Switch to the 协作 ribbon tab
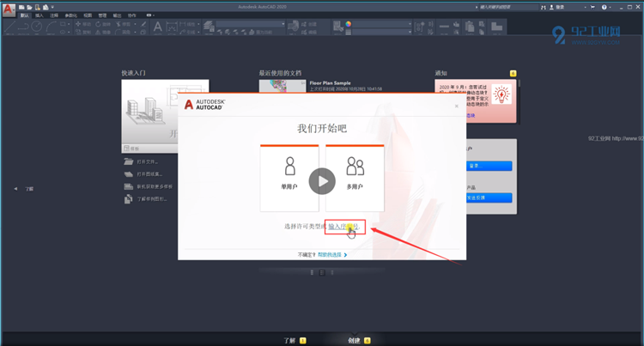 [x=132, y=15]
